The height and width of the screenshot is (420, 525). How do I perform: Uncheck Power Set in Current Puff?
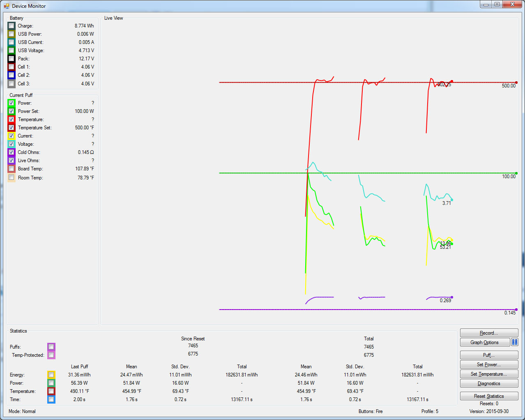click(x=12, y=111)
